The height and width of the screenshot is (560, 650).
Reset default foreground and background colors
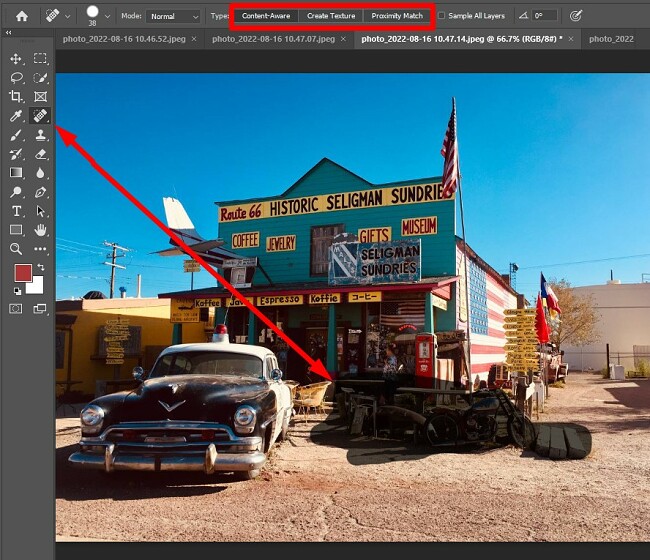point(17,291)
